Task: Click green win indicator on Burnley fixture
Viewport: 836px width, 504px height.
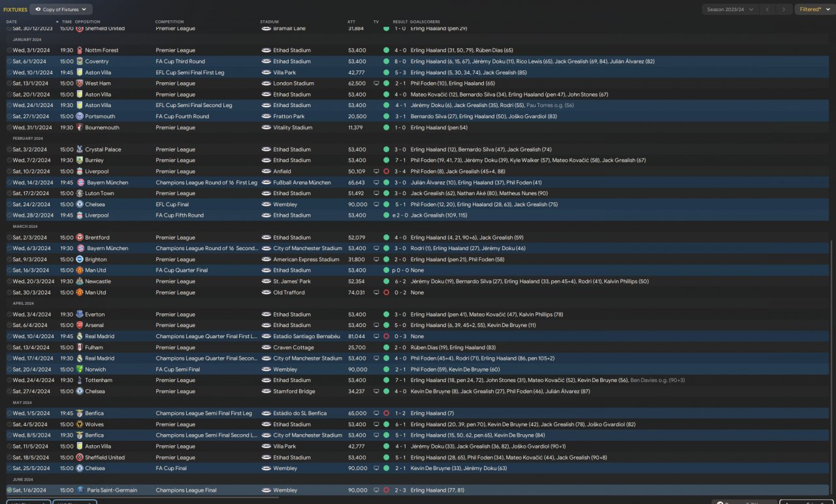Action: tap(386, 160)
